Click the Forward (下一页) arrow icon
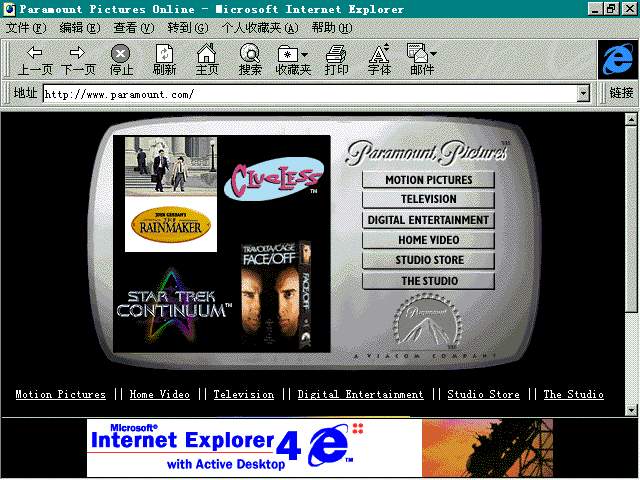 tap(78, 53)
